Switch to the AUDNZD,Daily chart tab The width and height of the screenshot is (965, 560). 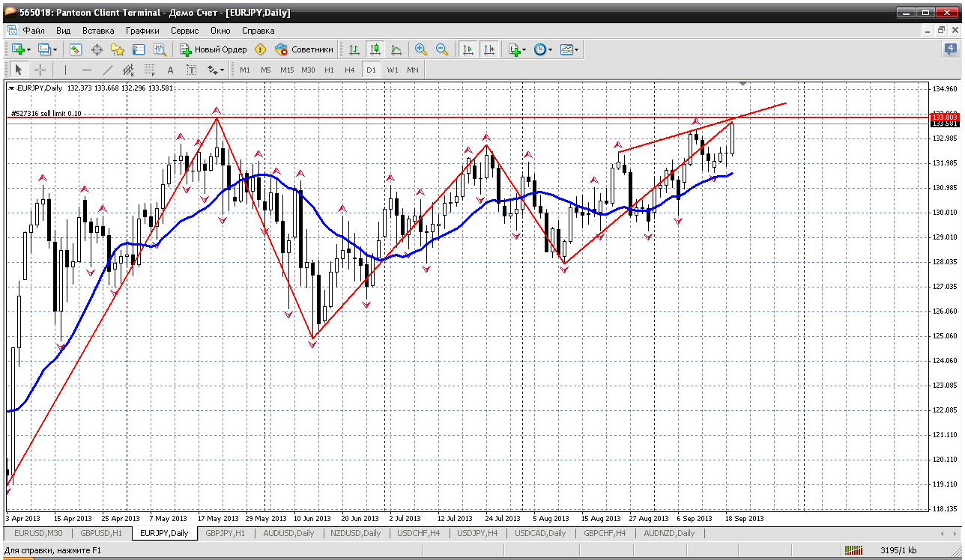(x=669, y=533)
